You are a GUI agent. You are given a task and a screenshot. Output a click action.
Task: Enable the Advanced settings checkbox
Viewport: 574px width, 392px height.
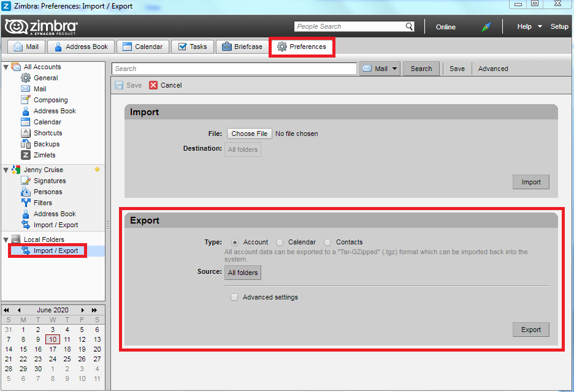(234, 297)
